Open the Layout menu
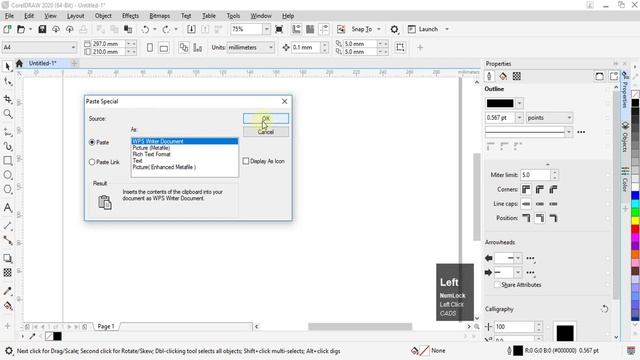 tap(76, 16)
